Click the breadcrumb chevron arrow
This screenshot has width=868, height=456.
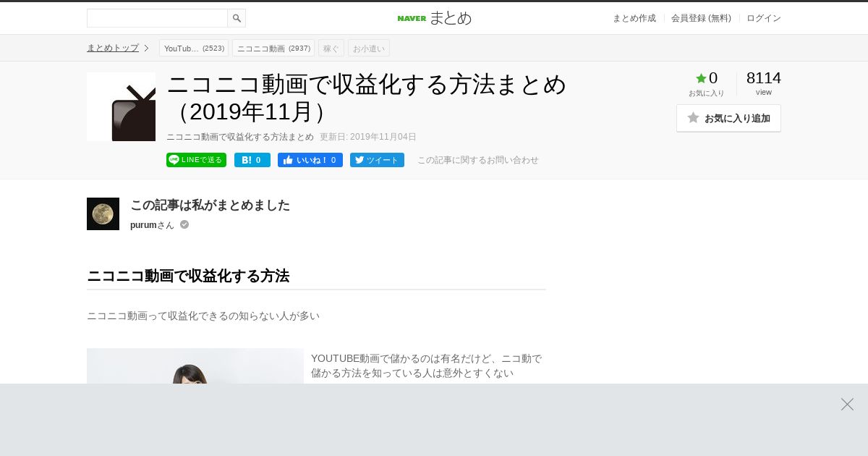[146, 48]
